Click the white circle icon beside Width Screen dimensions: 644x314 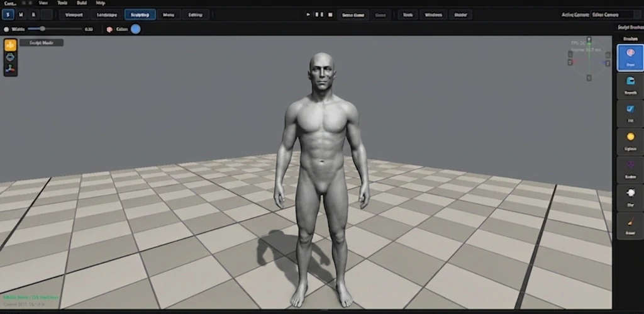(x=6, y=29)
